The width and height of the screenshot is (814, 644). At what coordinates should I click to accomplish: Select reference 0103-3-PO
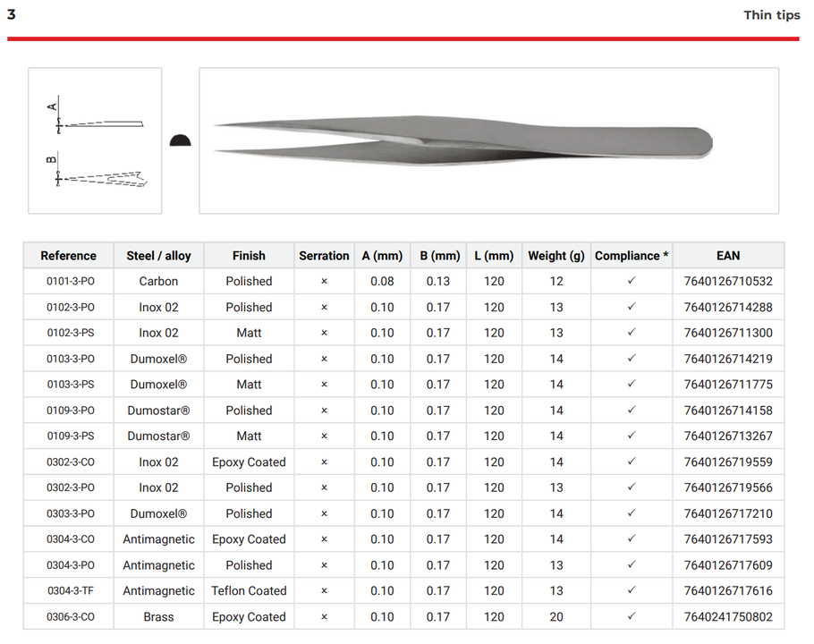(x=71, y=359)
